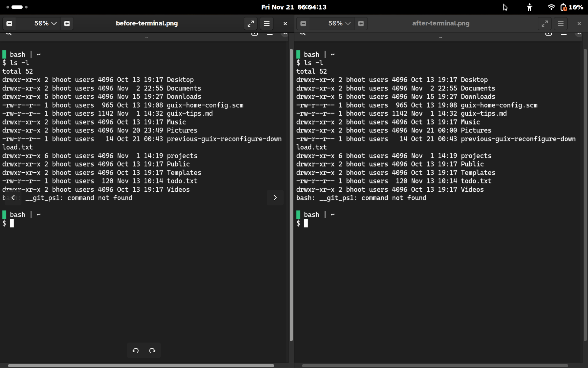Zoom out in the after-terminal.png pane

(x=303, y=24)
